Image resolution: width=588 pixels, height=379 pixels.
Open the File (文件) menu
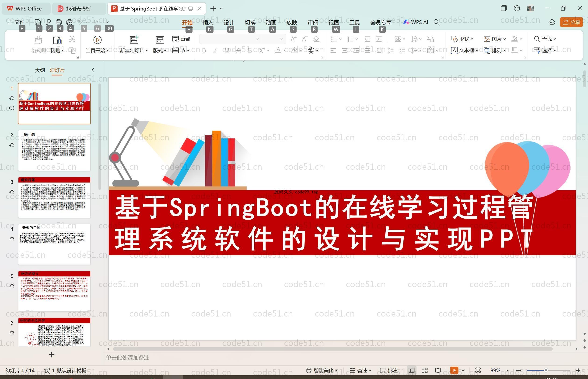[16, 22]
